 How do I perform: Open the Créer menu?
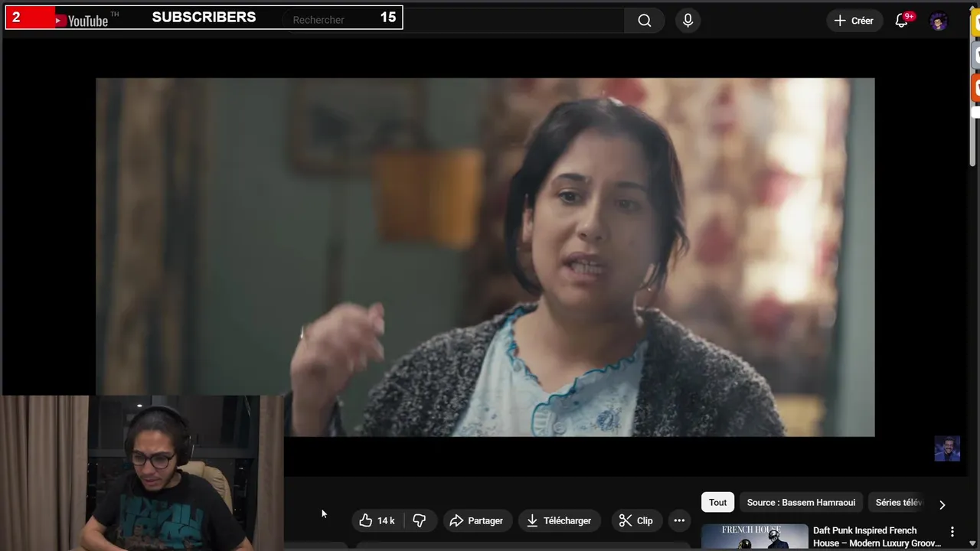(x=854, y=21)
